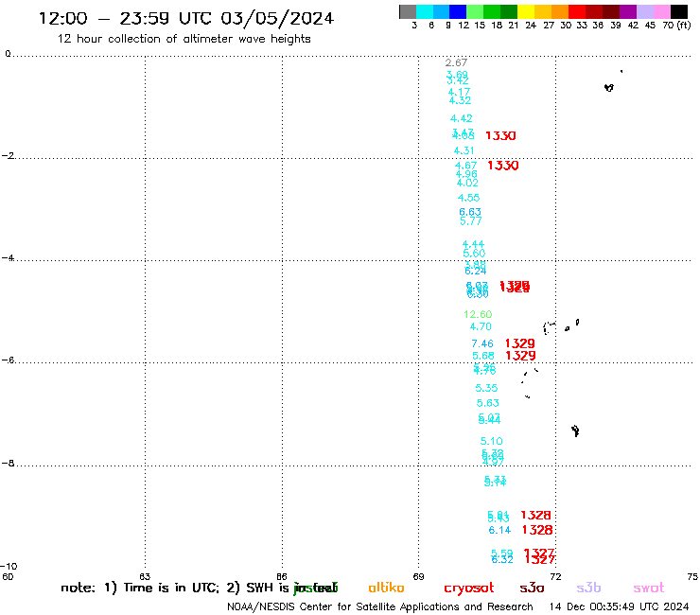Viewport: 700px width, 615px height.
Task: Click the pink swatch in the legend
Action: [x=662, y=11]
